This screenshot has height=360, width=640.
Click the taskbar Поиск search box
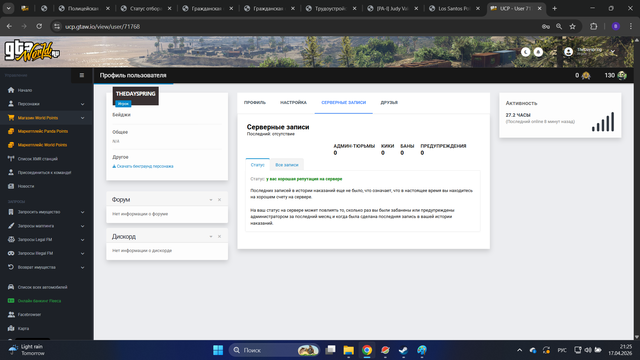pos(274,350)
